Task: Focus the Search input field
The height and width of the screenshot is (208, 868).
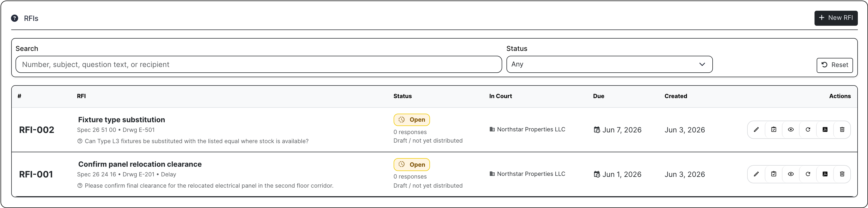Action: (258, 64)
